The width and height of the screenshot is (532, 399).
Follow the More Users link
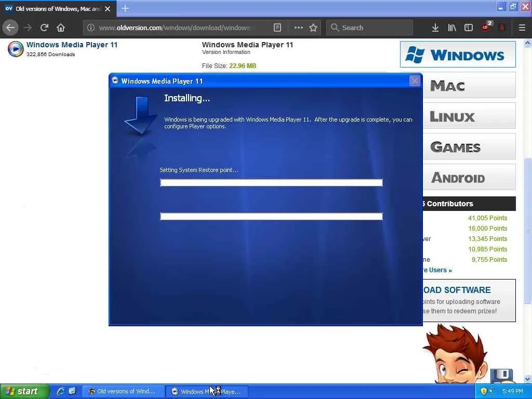coord(437,270)
